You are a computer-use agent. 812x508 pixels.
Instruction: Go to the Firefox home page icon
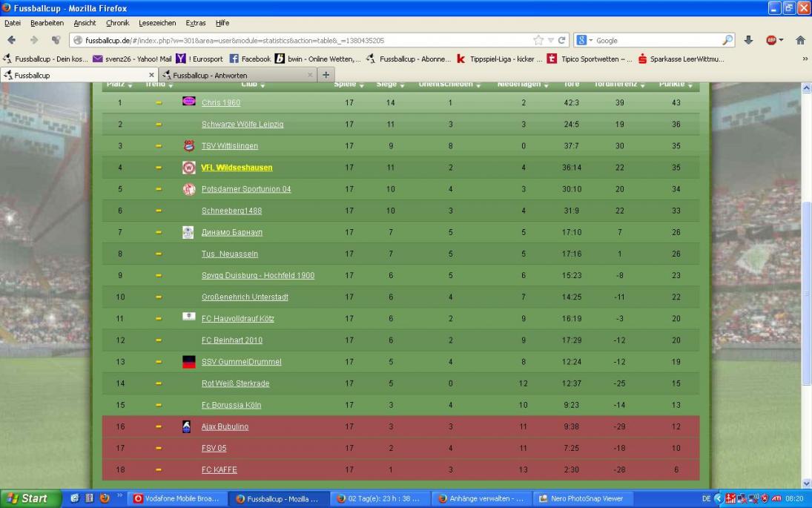click(x=799, y=40)
